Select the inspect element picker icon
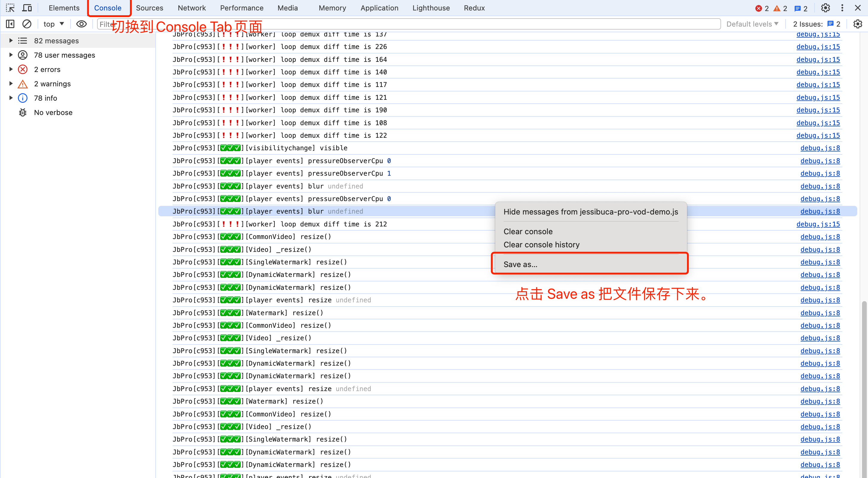The width and height of the screenshot is (868, 478). 10,8
